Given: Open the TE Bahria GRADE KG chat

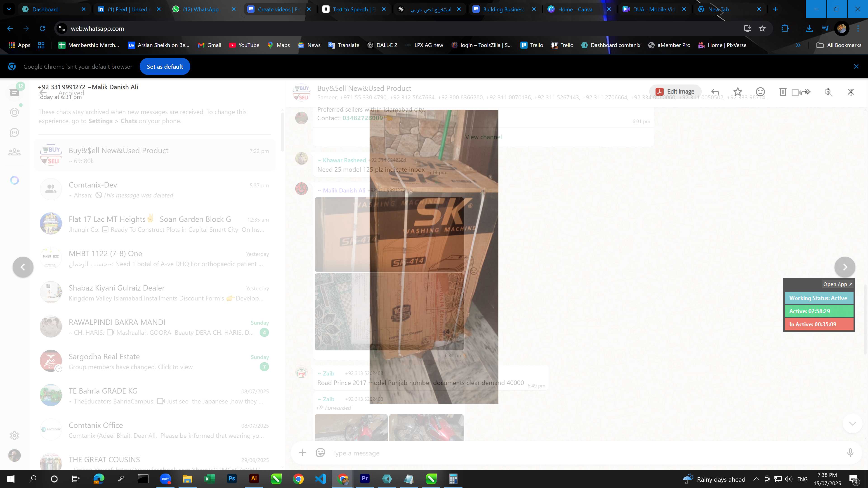Looking at the screenshot, I should tap(155, 396).
